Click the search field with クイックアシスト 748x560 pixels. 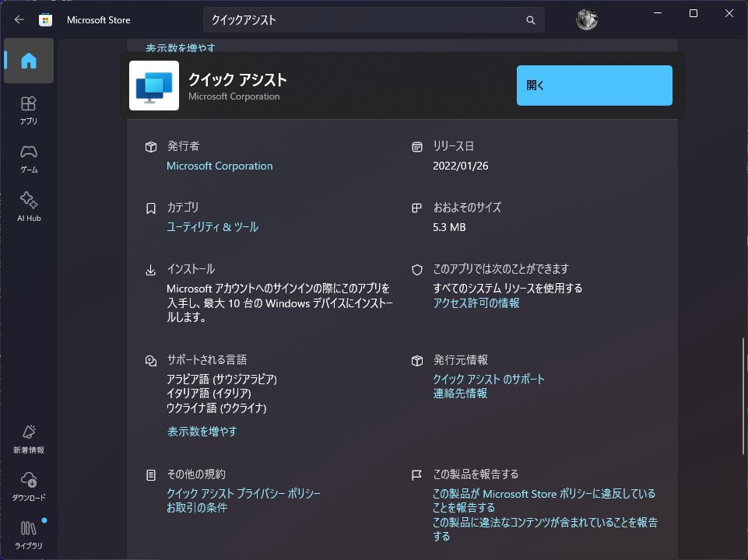point(374,20)
